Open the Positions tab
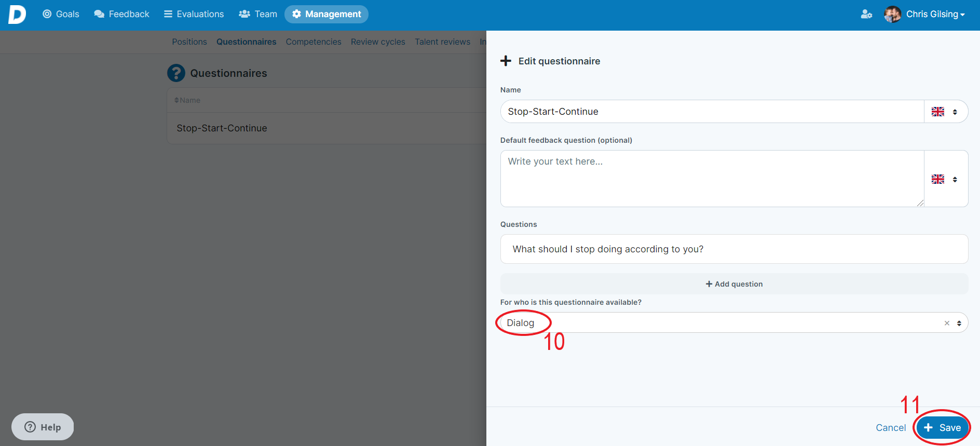Image resolution: width=980 pixels, height=446 pixels. [189, 42]
